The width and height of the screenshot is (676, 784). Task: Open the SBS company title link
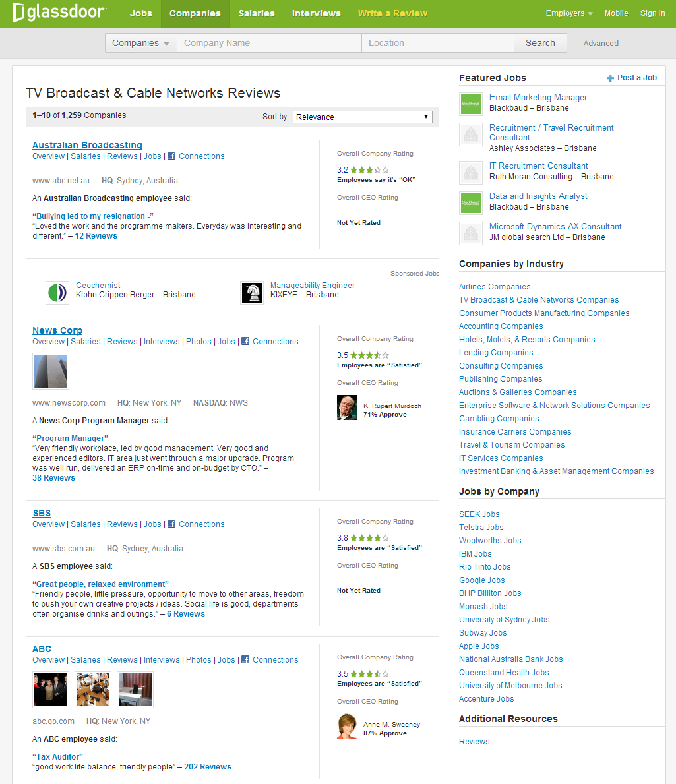[x=42, y=513]
